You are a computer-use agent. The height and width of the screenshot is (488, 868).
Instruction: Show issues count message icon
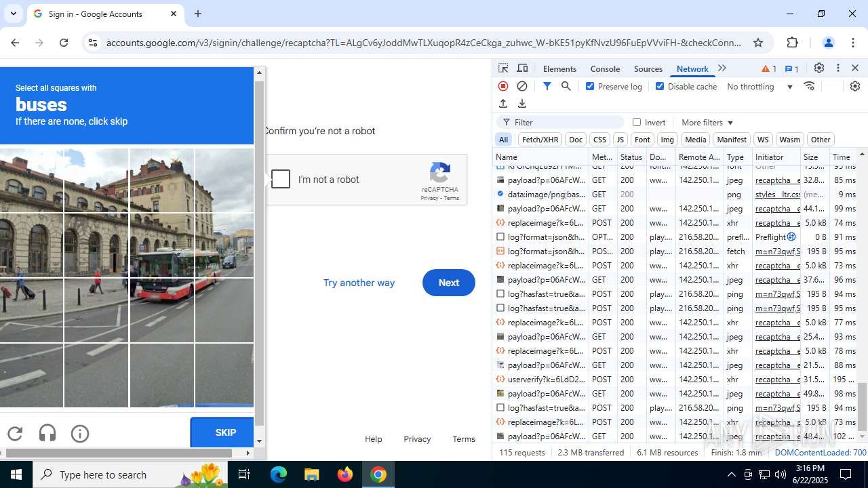pos(791,68)
